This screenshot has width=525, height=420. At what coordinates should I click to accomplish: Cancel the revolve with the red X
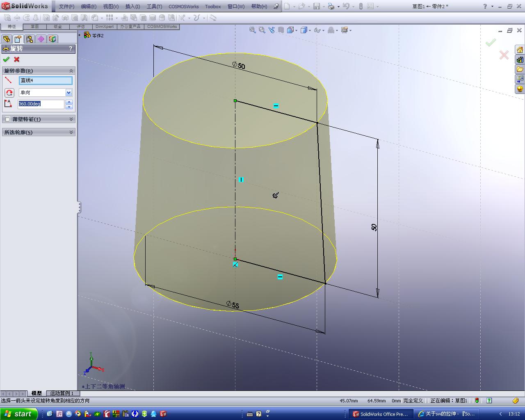point(17,59)
